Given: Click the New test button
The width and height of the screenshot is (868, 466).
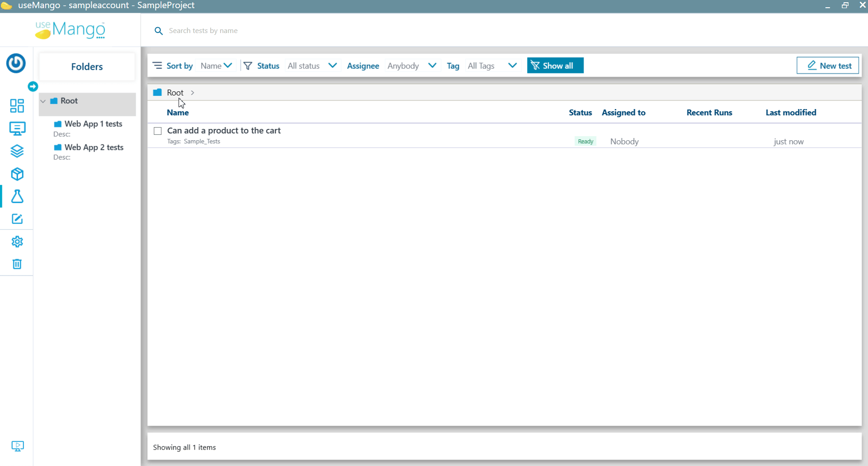Looking at the screenshot, I should [827, 66].
